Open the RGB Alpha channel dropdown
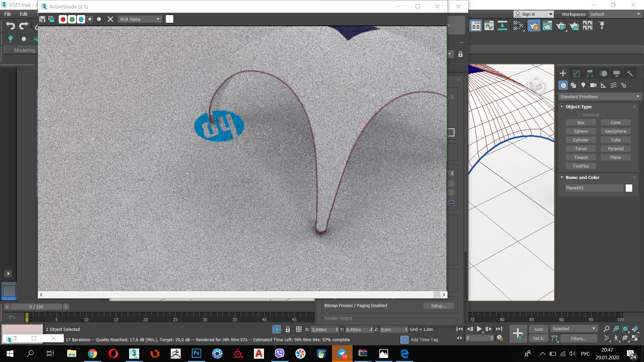The image size is (644, 362). point(140,19)
